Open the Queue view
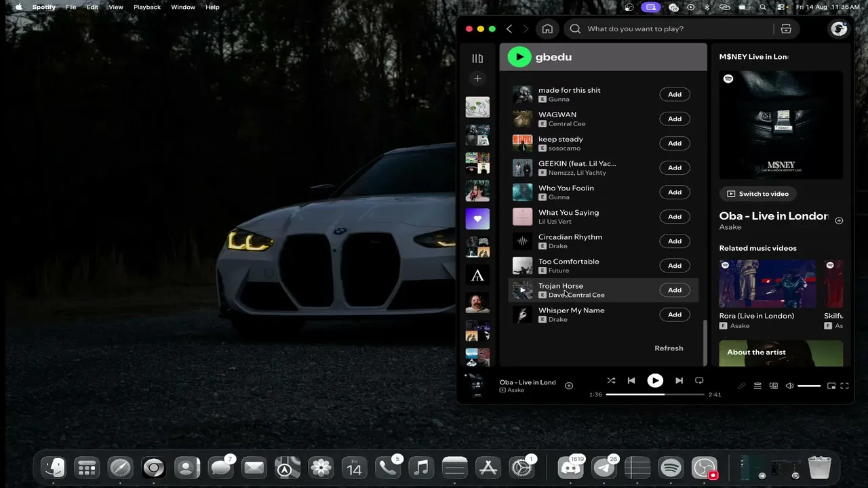Screen dimensions: 868x488 click(x=758, y=386)
